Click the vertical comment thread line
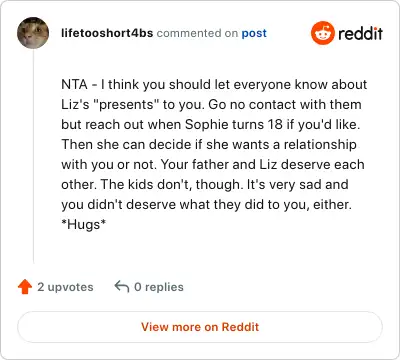The height and width of the screenshot is (360, 400). pos(33,157)
